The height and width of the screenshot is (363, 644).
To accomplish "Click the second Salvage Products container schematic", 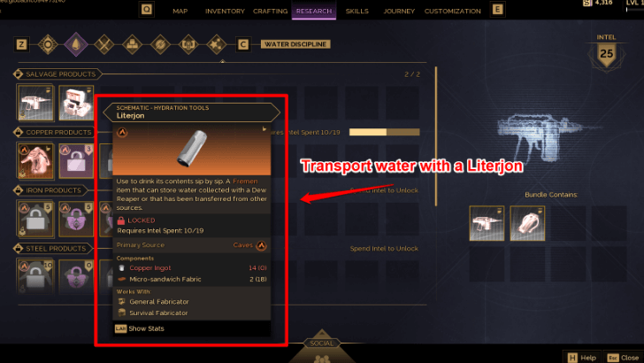I will (76, 103).
